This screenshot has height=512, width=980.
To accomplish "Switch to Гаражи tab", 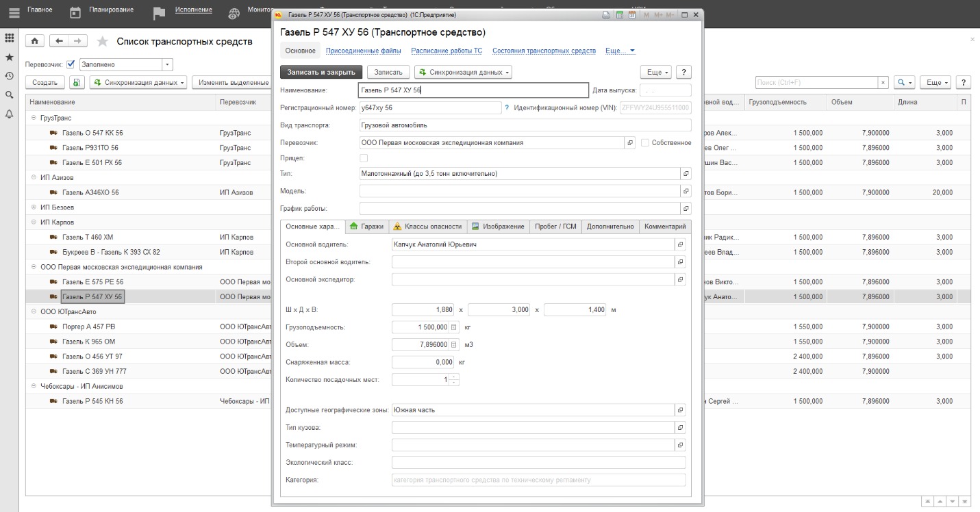I will click(366, 227).
